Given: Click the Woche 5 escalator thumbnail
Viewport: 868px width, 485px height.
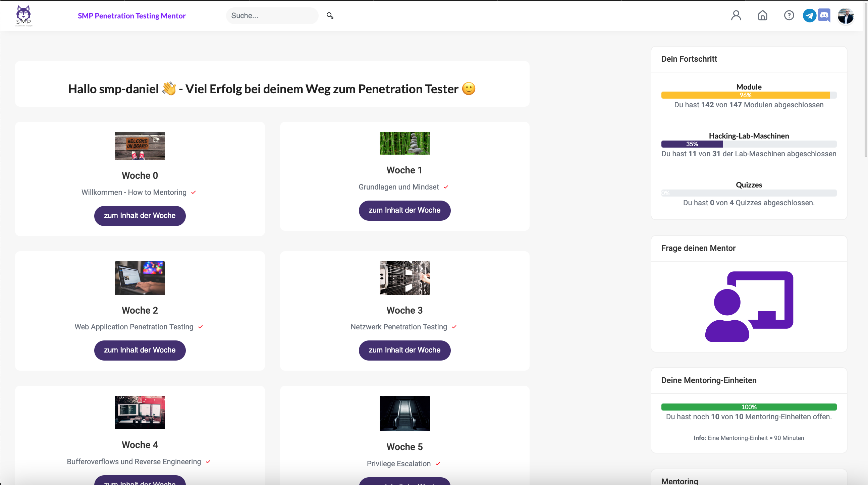Looking at the screenshot, I should click(404, 413).
